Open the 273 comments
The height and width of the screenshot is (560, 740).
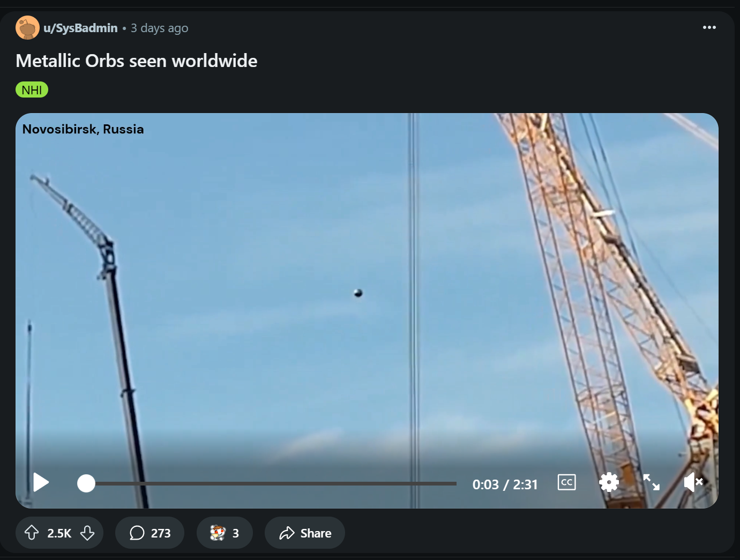click(150, 533)
